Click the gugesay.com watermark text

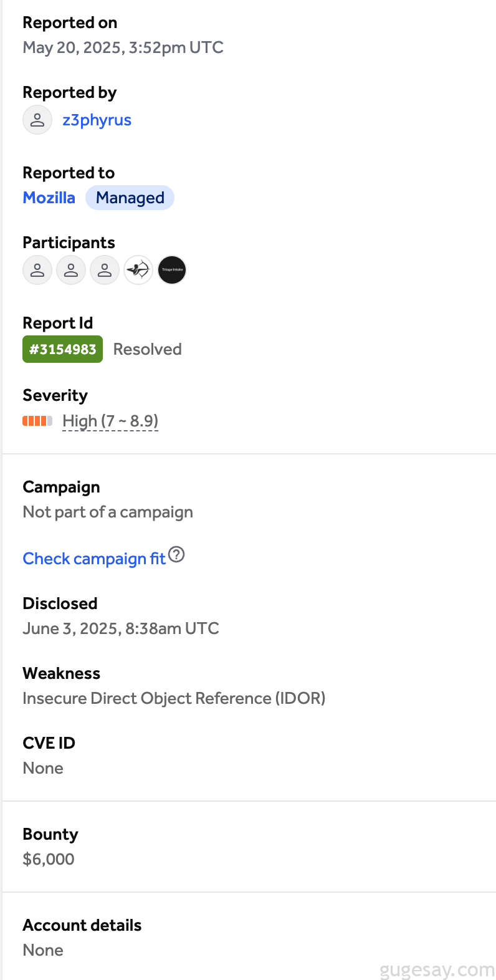point(436,969)
